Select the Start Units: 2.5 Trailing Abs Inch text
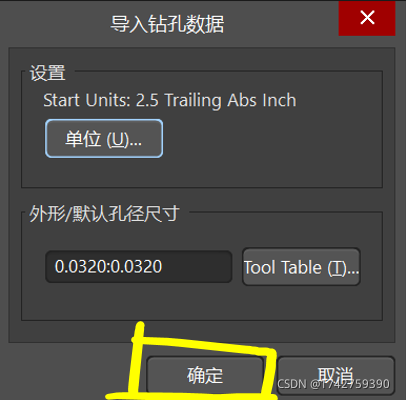Viewport: 406px width, 400px height. click(x=170, y=100)
